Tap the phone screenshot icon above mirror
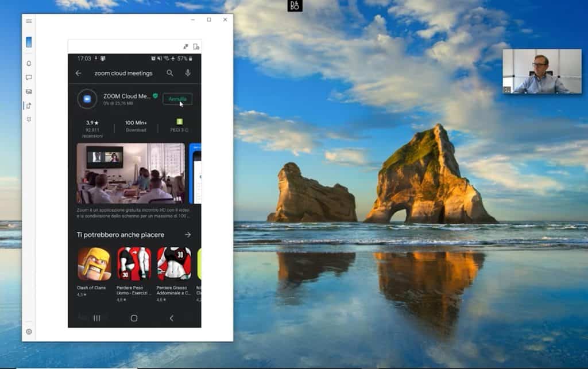 (196, 46)
